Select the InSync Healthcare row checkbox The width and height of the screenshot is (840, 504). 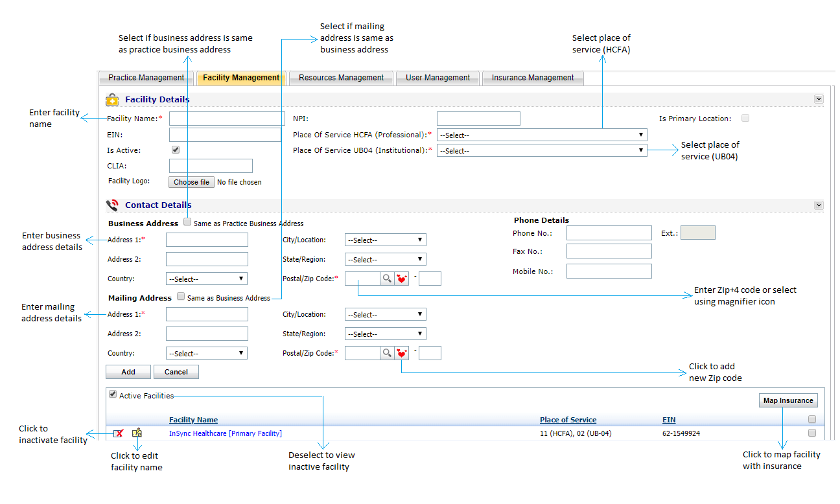(x=812, y=433)
